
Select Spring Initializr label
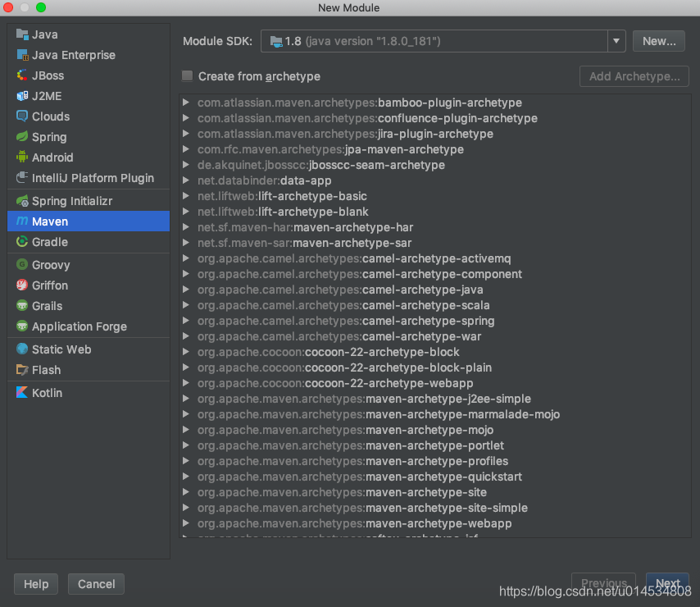click(x=72, y=201)
